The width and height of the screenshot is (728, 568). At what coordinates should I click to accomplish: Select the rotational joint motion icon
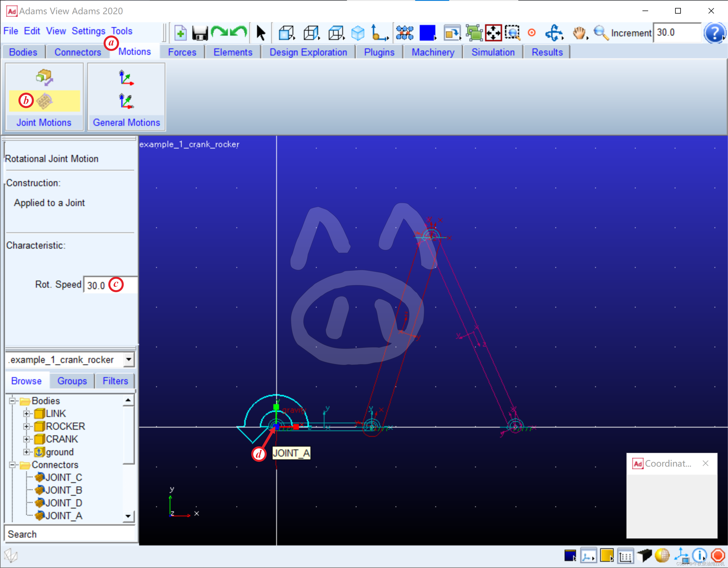44,101
